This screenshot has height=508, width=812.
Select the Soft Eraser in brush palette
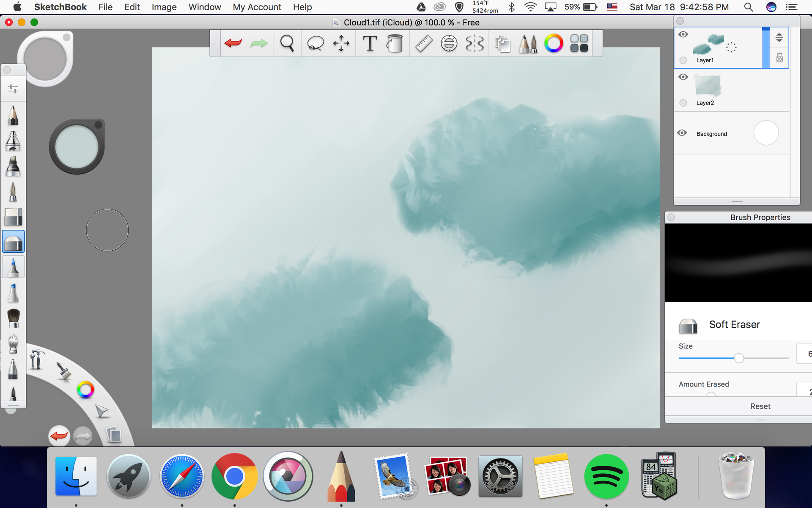coord(13,242)
